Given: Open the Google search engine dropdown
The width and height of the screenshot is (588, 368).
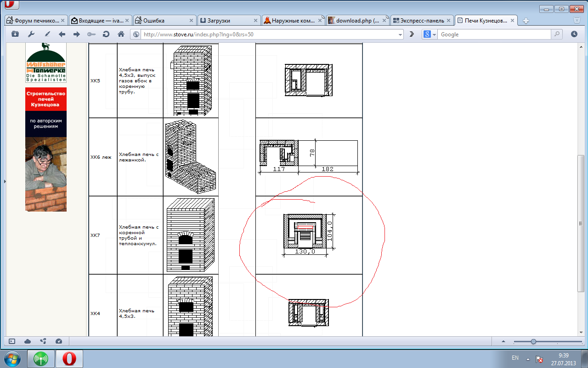Looking at the screenshot, I should [430, 34].
